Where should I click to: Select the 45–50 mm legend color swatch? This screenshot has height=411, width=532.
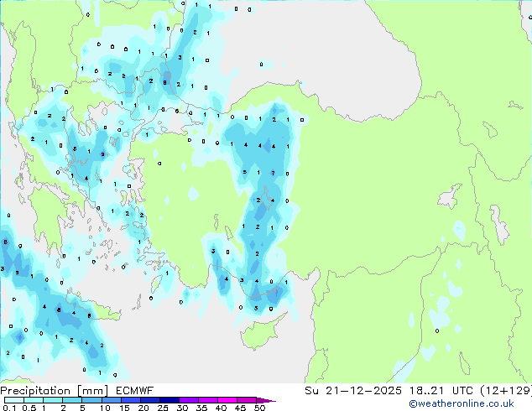coord(247,400)
